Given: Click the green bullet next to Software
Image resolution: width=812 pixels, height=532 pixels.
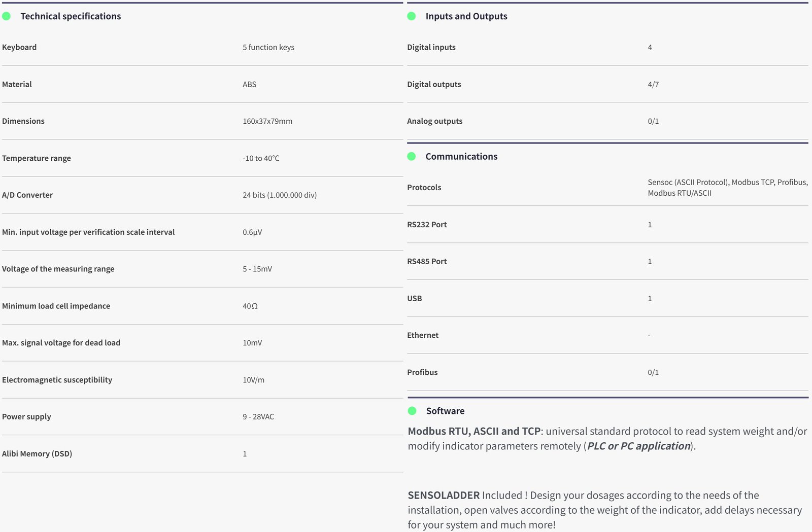Looking at the screenshot, I should click(x=412, y=411).
